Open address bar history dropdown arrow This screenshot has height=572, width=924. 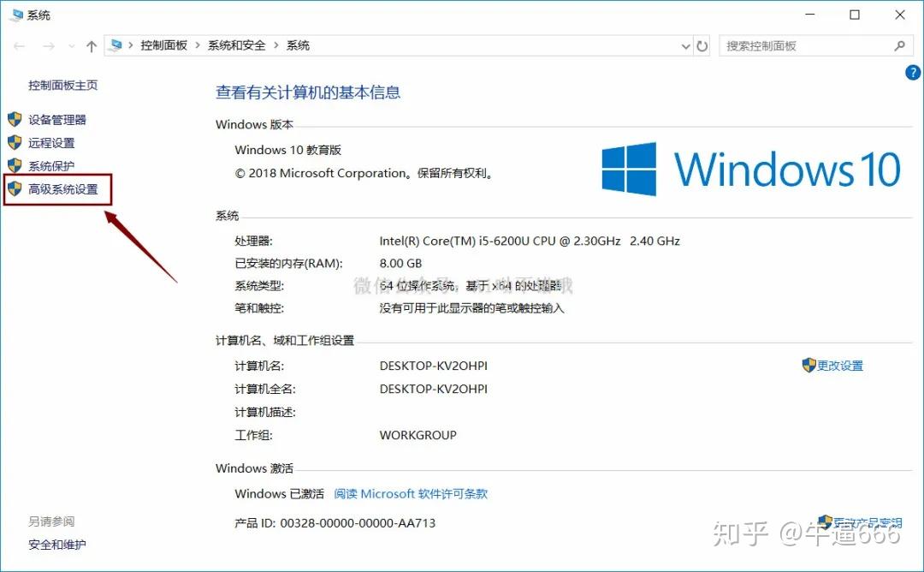pos(685,46)
